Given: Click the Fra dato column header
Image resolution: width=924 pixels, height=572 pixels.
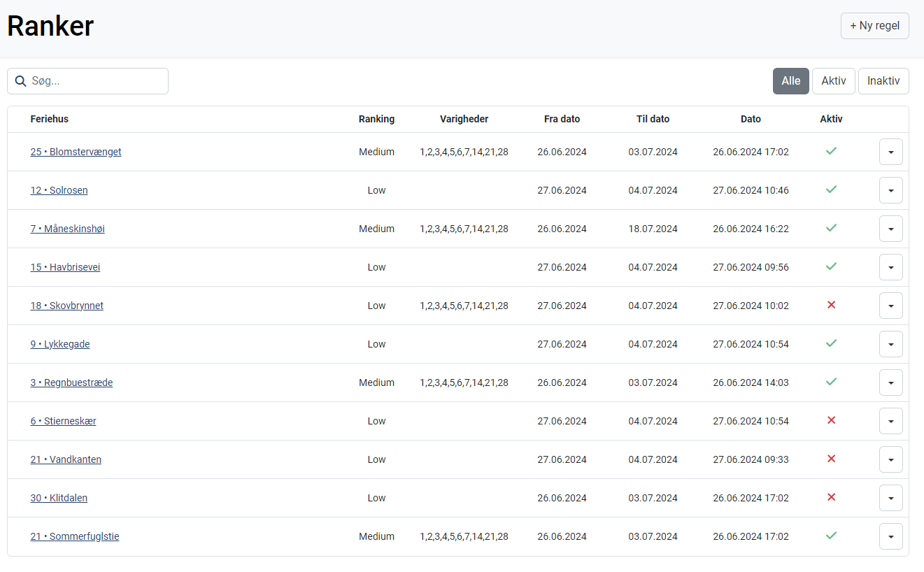Looking at the screenshot, I should pyautogui.click(x=562, y=119).
